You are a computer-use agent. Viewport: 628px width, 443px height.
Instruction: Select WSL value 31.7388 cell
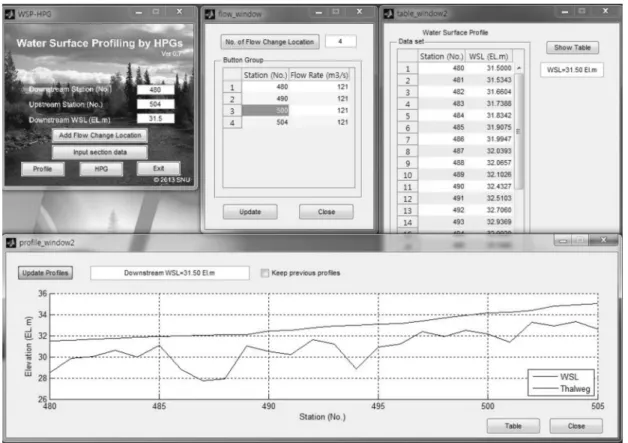[x=489, y=104]
